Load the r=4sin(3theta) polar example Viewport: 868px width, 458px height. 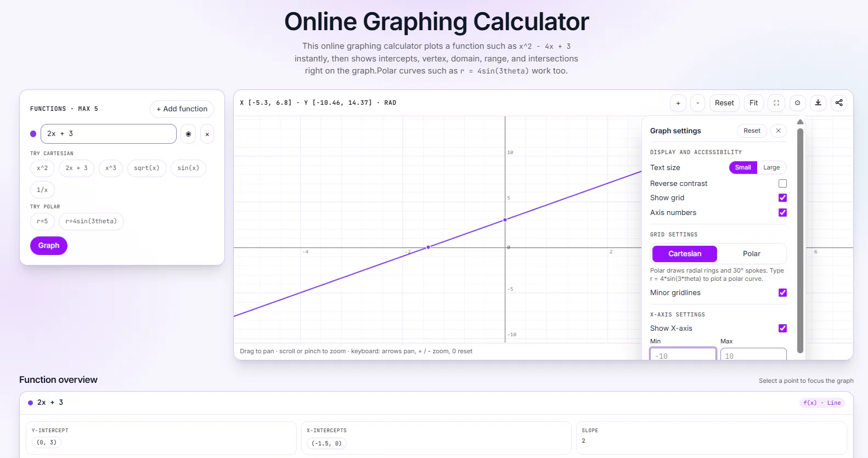click(91, 221)
